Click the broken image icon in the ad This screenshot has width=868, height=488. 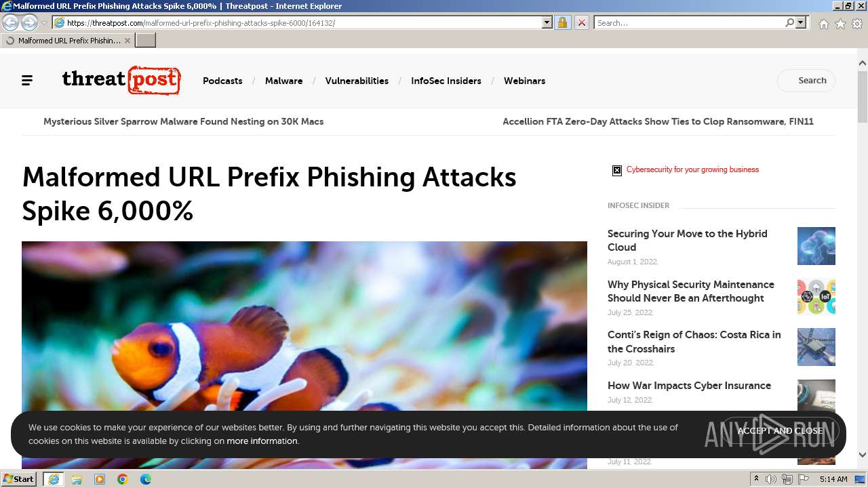click(x=617, y=170)
